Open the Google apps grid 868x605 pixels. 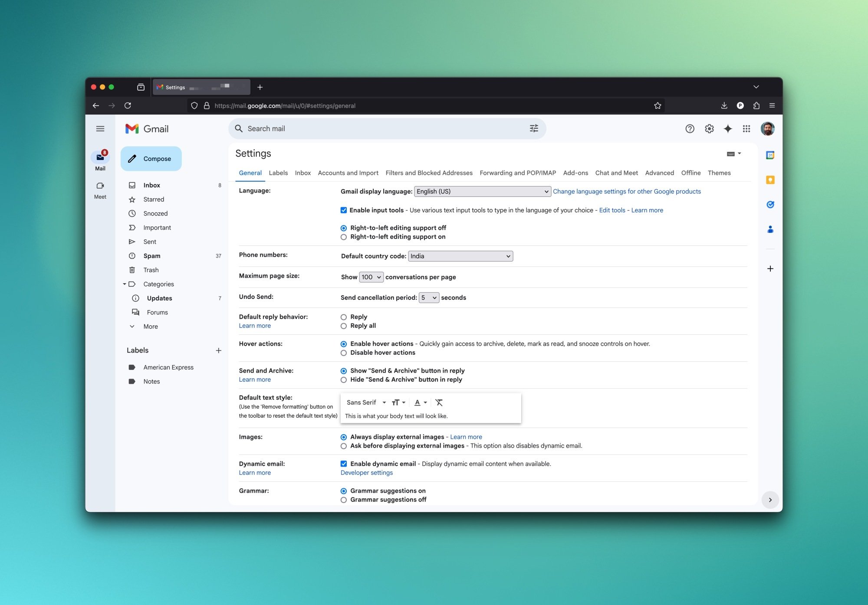(746, 129)
